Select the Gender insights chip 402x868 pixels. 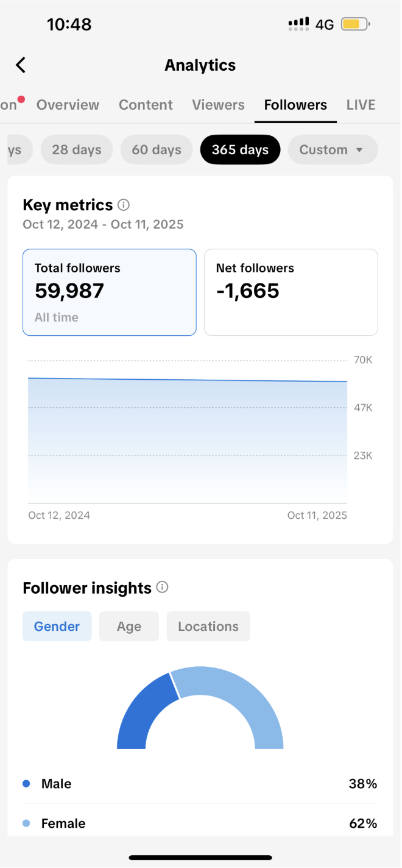pos(57,627)
